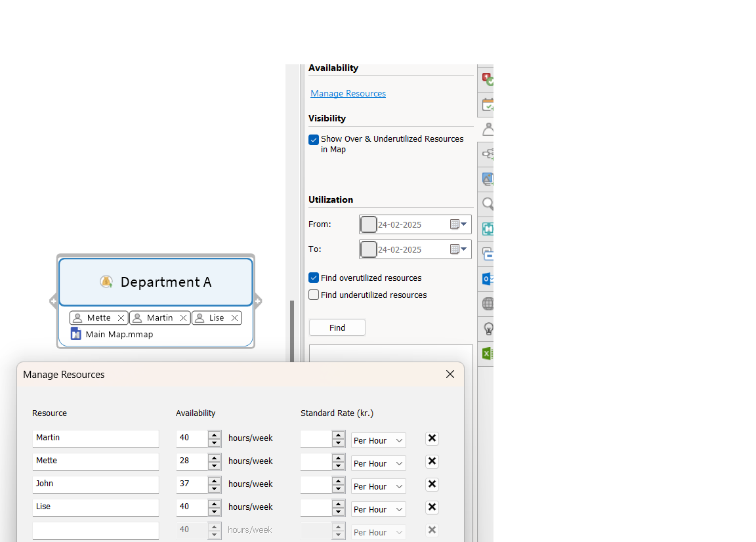The width and height of the screenshot is (756, 542).
Task: Increase Mette's availability hours with up arrow
Action: coord(214,457)
